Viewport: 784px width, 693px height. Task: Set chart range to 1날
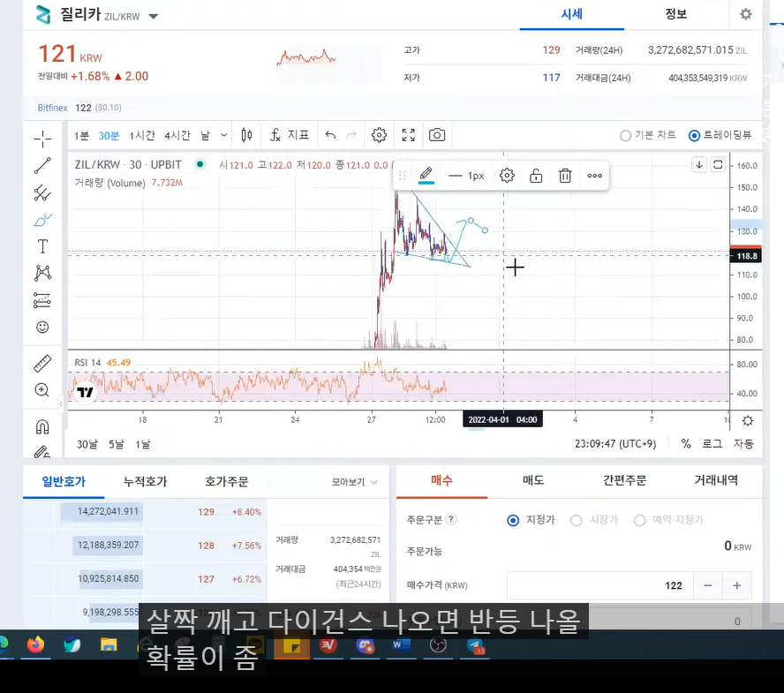(x=142, y=444)
